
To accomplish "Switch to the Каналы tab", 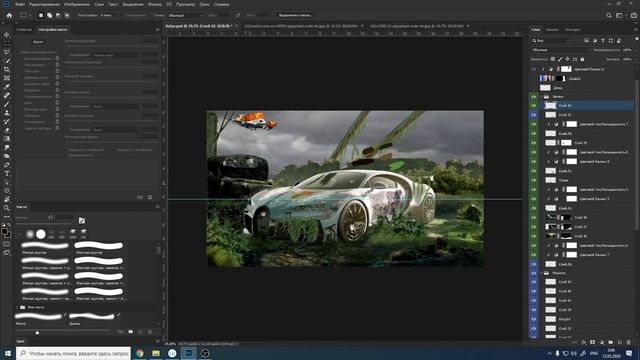I will [552, 29].
